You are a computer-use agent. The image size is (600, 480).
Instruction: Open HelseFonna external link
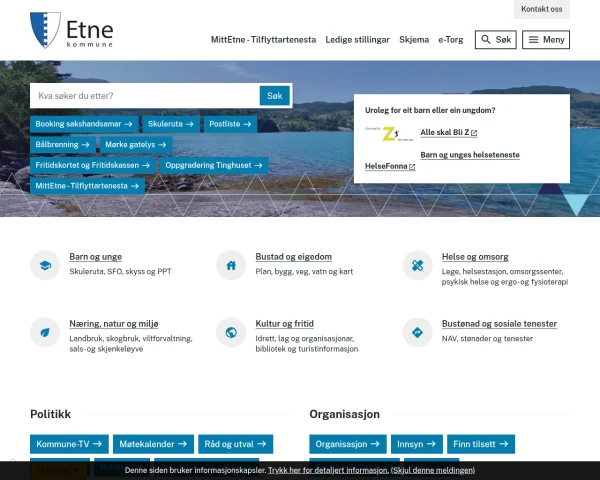tap(390, 166)
